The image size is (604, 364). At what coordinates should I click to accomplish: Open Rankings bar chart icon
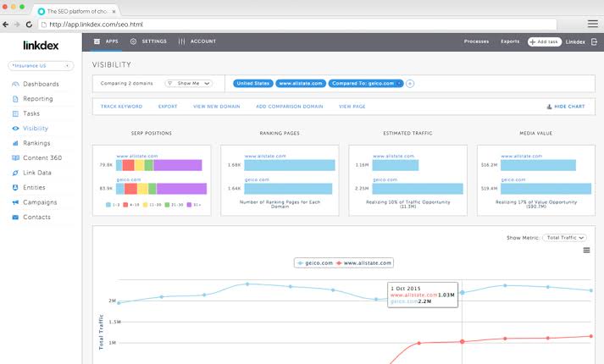(15, 143)
